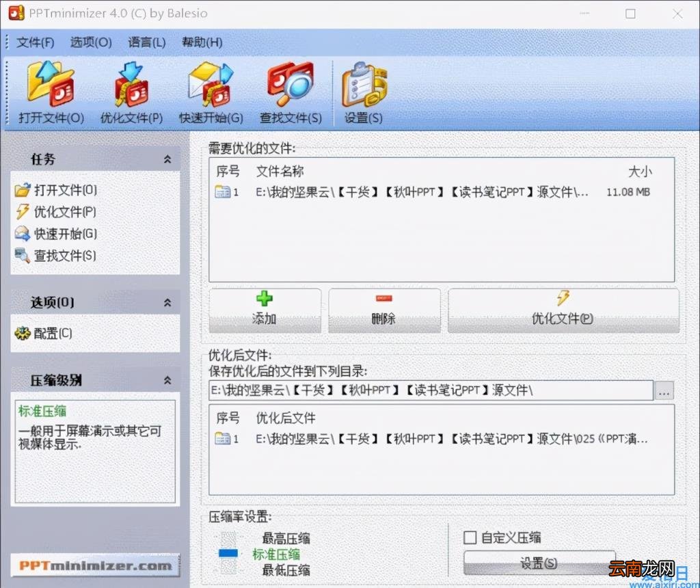This screenshot has width=700, height=588.
Task: Open the 选项(O) menu
Action: coord(91,42)
